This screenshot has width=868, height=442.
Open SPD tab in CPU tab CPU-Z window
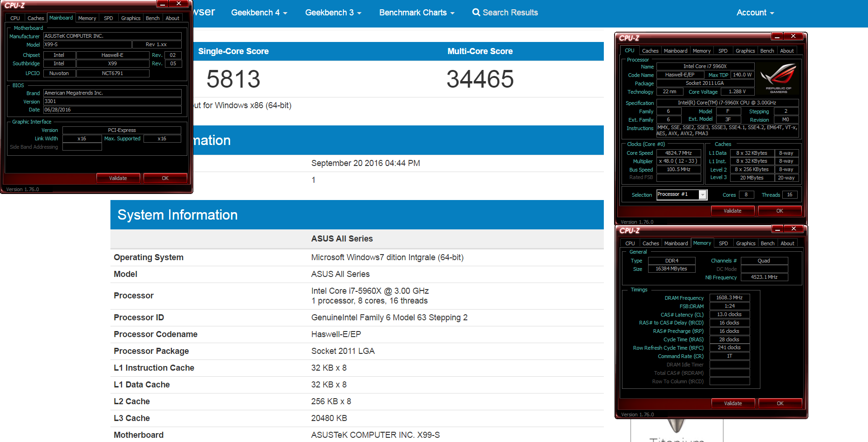pos(723,51)
